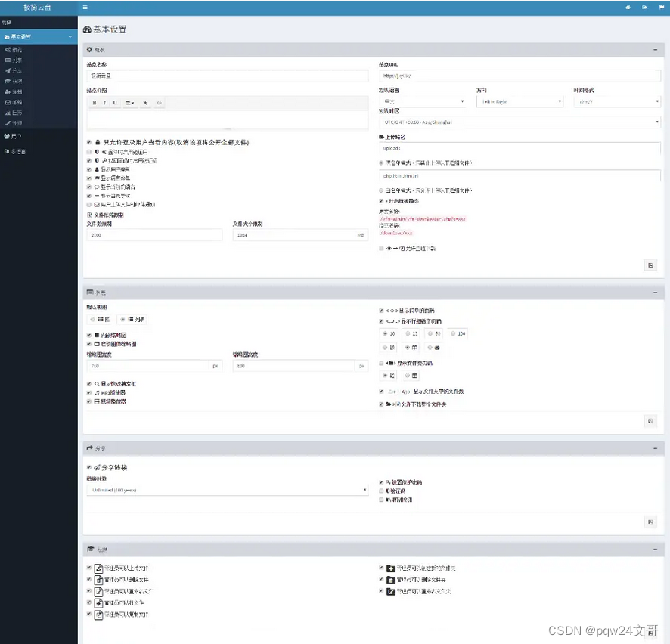This screenshot has width=670, height=644.
Task: Open the Unlimited (100 years) link expiry dropdown
Action: coord(228,490)
